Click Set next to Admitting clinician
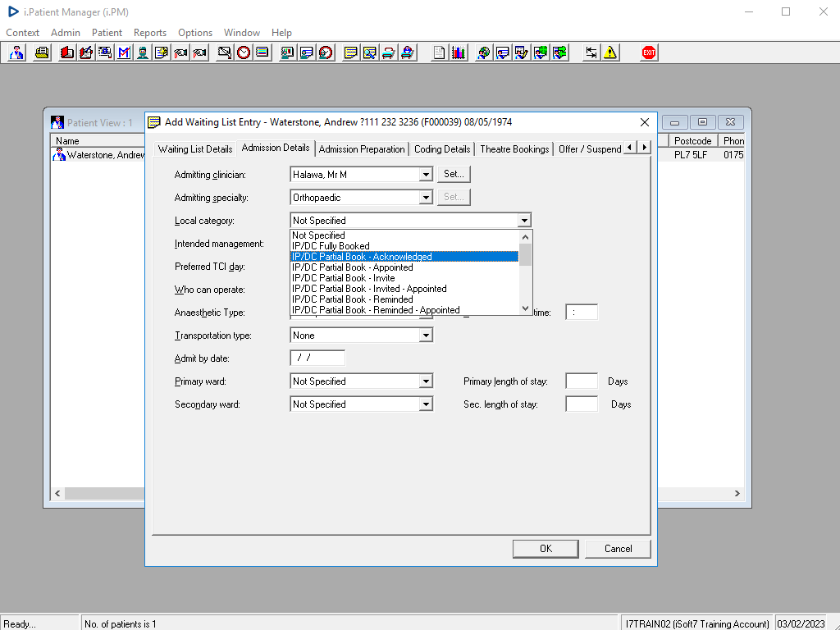The width and height of the screenshot is (840, 630). click(454, 174)
